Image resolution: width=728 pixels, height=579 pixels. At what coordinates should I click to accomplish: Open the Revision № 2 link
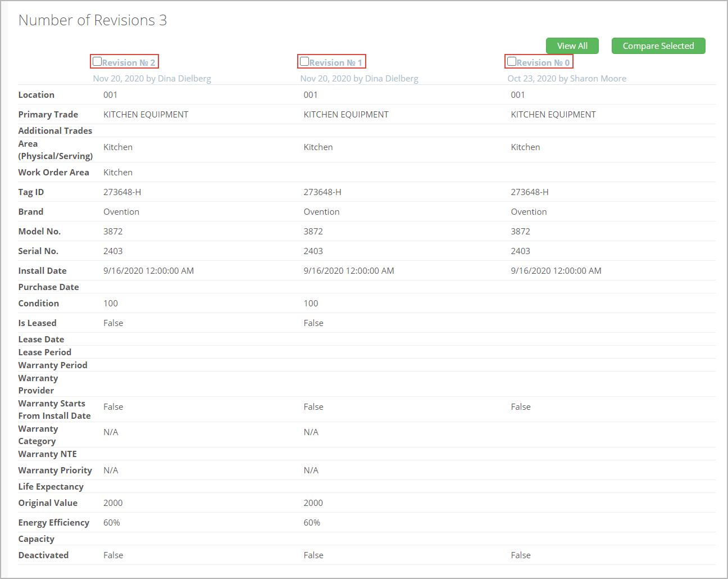(x=129, y=62)
